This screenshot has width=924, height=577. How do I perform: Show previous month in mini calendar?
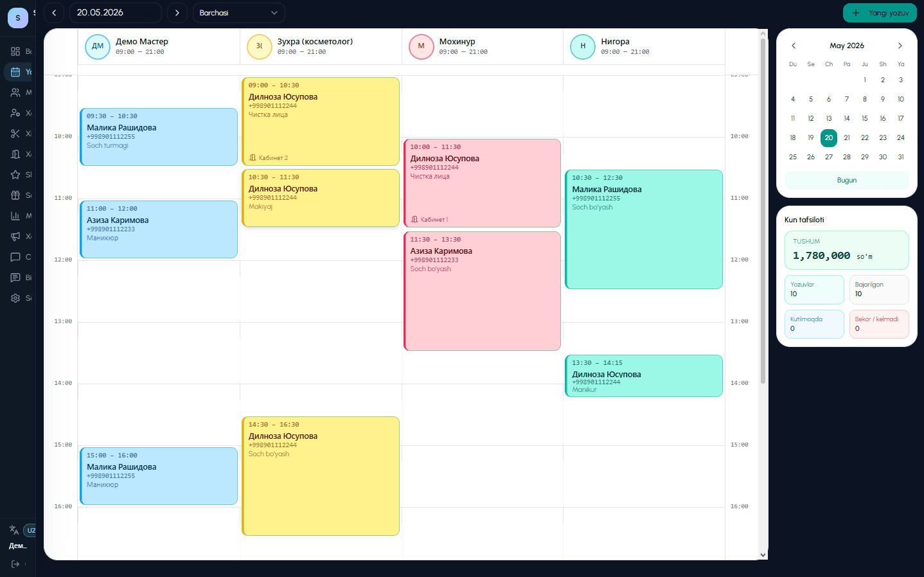point(794,46)
